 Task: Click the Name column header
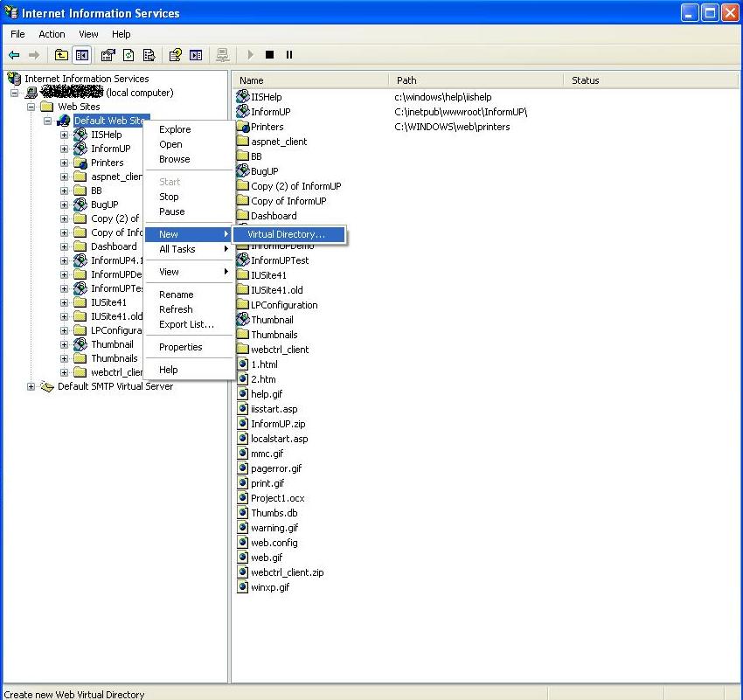[310, 80]
